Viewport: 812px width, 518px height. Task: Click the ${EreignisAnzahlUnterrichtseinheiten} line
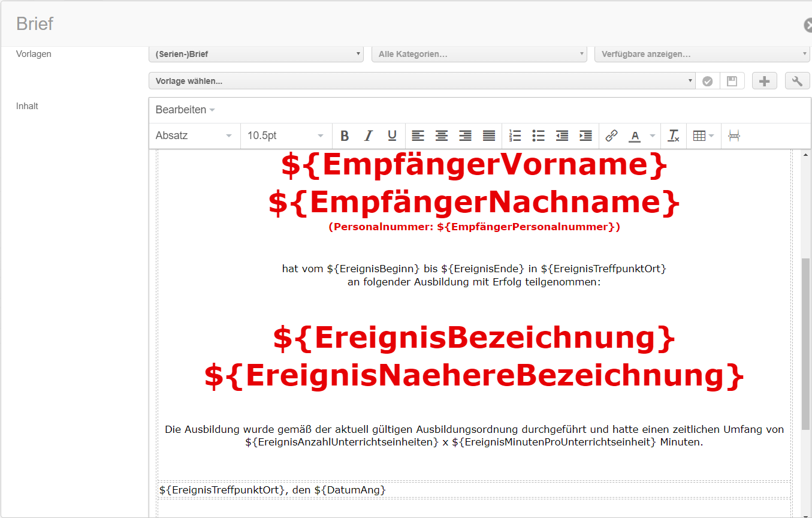click(x=474, y=442)
